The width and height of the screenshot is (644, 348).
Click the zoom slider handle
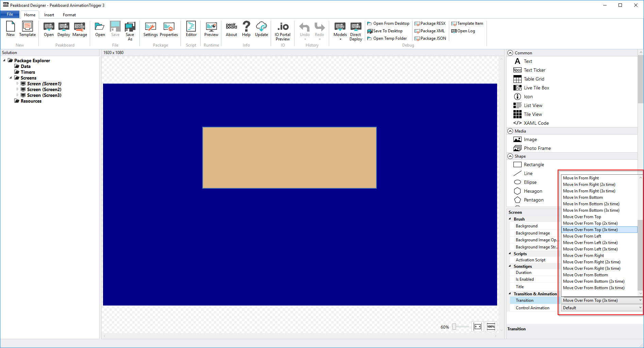454,327
